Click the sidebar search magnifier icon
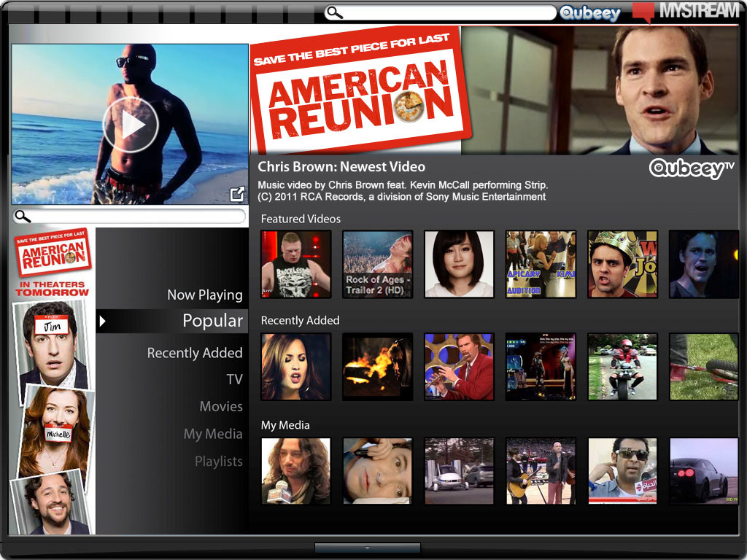The height and width of the screenshot is (560, 747). pyautogui.click(x=23, y=217)
